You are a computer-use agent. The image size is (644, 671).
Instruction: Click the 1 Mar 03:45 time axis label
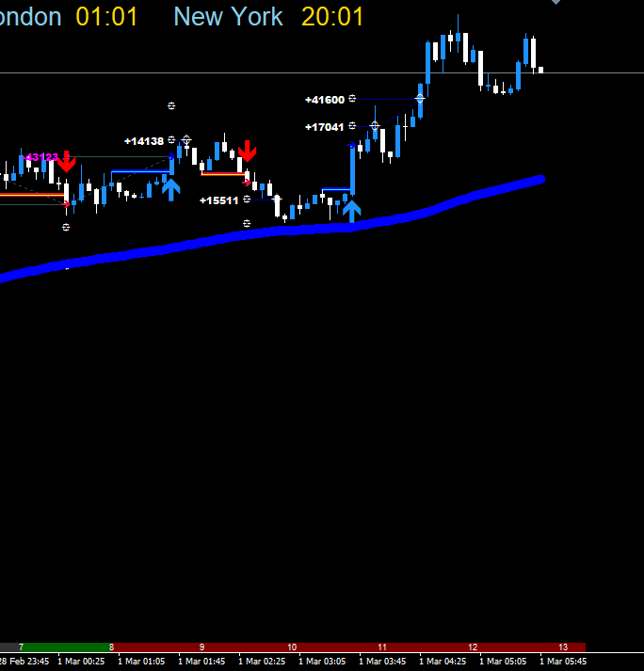[x=382, y=662]
